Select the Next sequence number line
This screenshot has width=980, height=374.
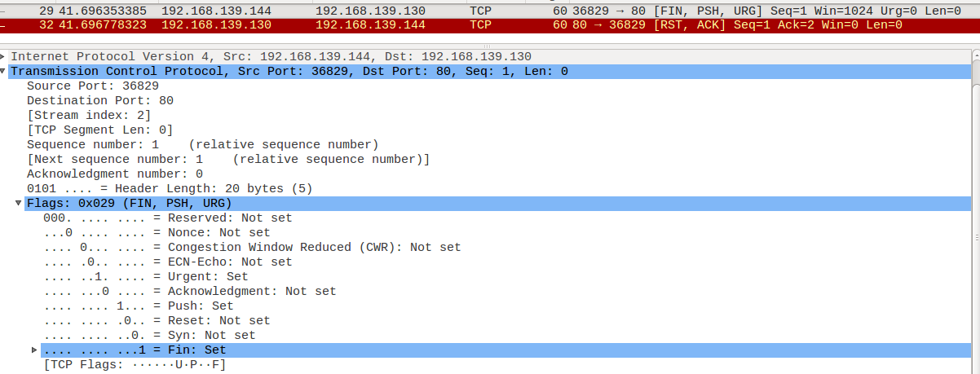click(x=228, y=160)
